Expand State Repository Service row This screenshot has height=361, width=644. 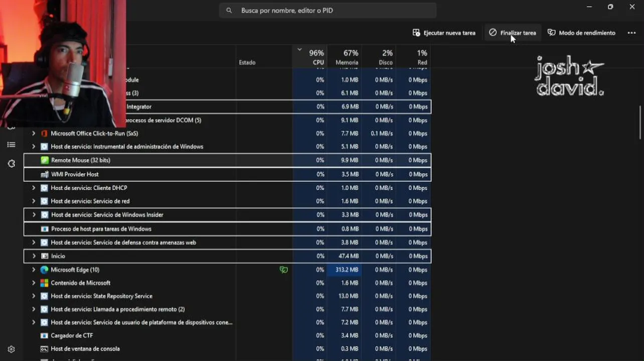coord(34,296)
